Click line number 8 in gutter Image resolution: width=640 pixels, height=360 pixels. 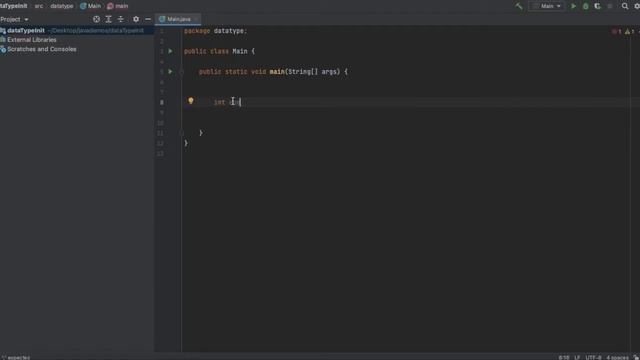click(162, 102)
